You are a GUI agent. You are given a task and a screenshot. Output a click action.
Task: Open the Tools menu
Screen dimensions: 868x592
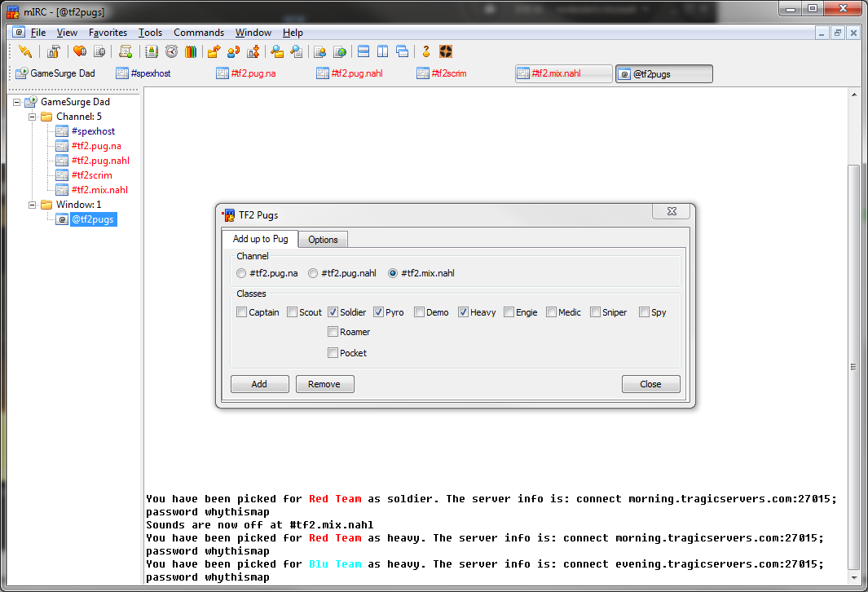coord(150,33)
